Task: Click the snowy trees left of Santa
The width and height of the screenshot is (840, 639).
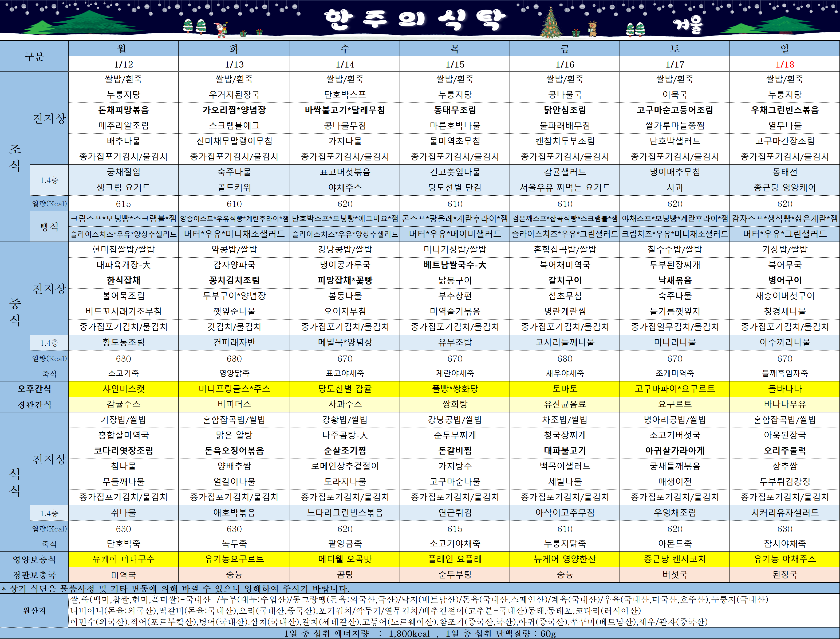Action: [x=194, y=26]
